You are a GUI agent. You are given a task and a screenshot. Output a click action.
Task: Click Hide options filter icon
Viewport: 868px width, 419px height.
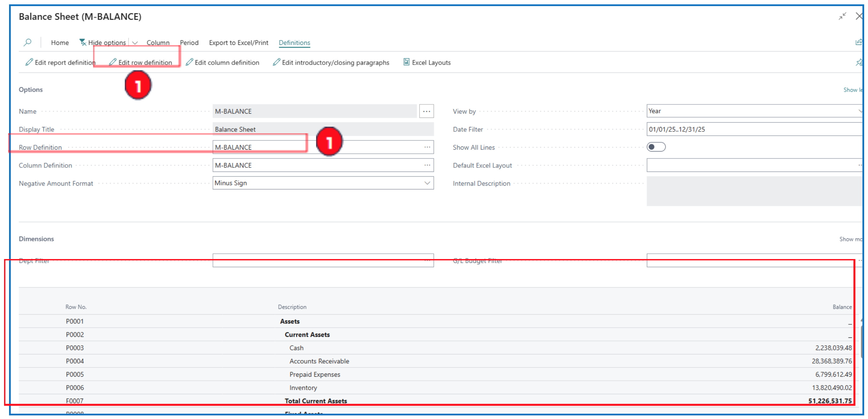point(82,42)
